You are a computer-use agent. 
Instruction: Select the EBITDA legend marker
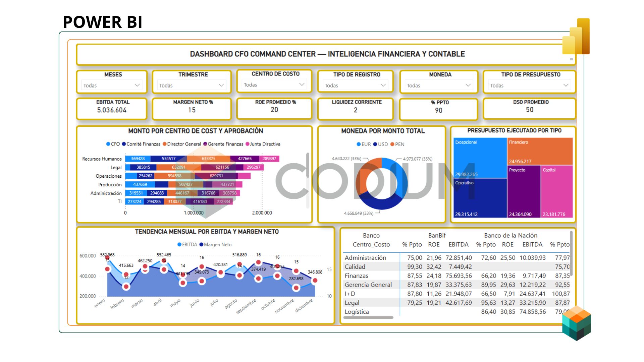click(x=179, y=245)
